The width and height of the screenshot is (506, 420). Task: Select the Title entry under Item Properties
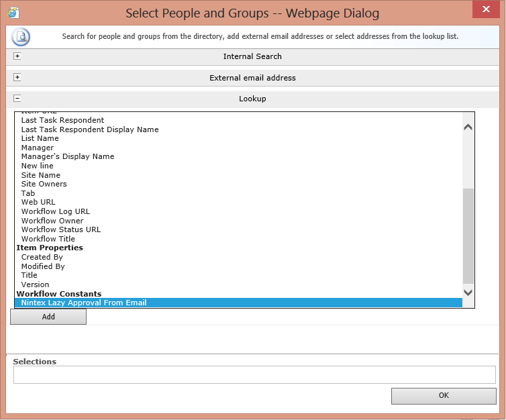[29, 275]
